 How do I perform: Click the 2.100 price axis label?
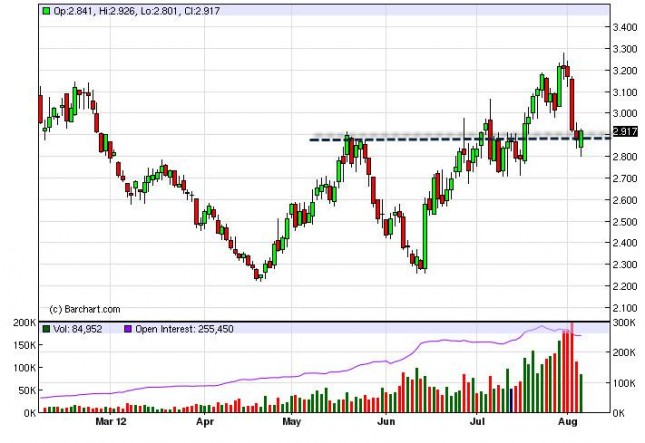625,308
